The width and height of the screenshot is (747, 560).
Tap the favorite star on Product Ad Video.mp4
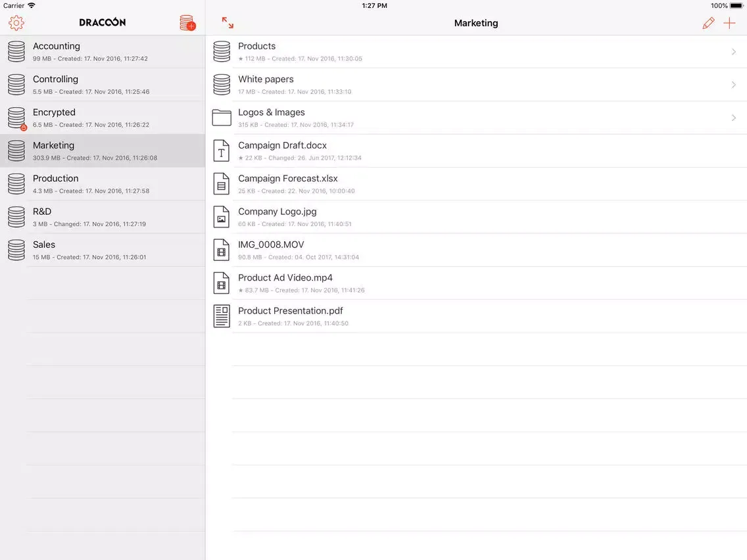coord(241,290)
